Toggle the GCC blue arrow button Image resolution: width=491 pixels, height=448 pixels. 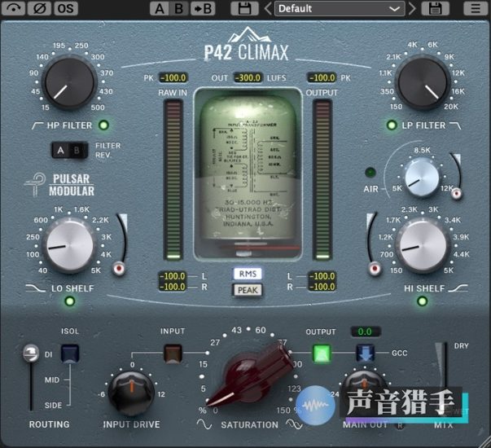tap(365, 353)
